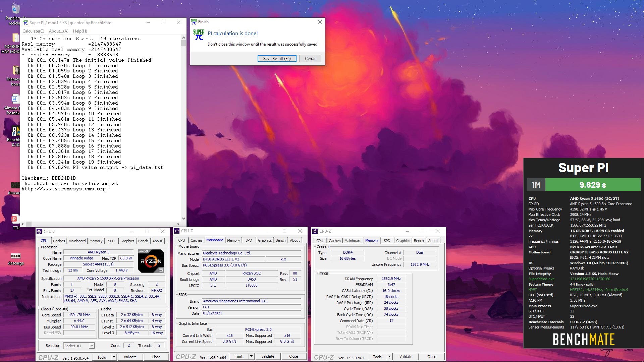Open the bottom descarga desktop icon
The image size is (644, 362).
click(x=16, y=256)
